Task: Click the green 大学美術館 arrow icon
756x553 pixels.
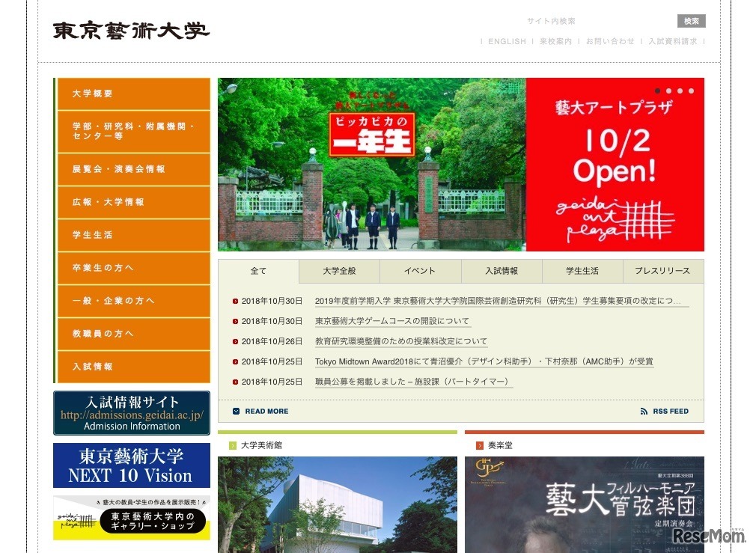Action: [x=233, y=445]
